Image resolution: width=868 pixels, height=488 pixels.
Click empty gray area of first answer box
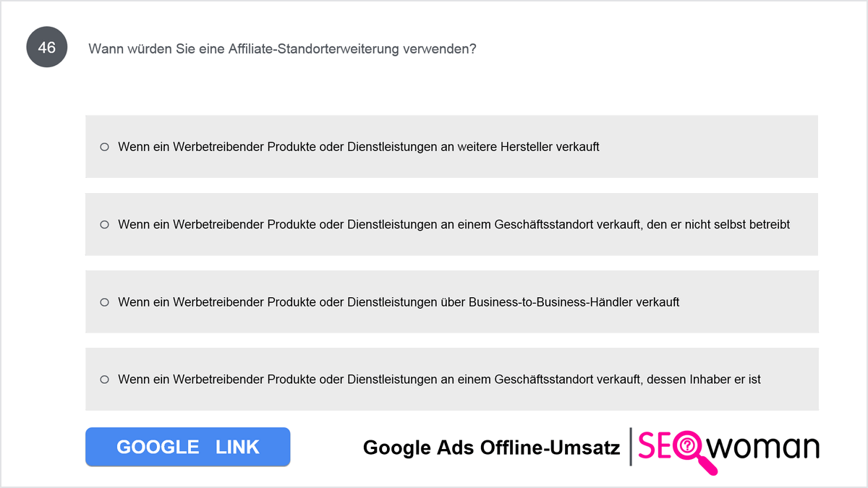[x=709, y=147]
